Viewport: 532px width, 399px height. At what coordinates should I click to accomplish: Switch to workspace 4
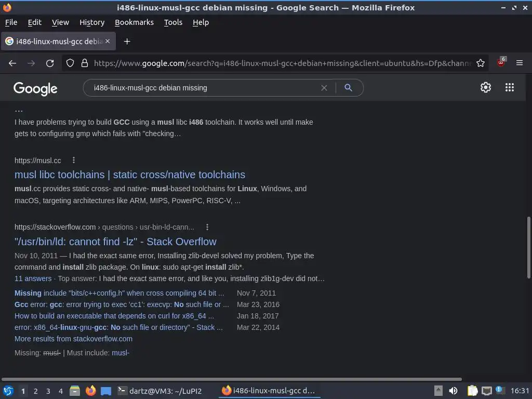[61, 391]
